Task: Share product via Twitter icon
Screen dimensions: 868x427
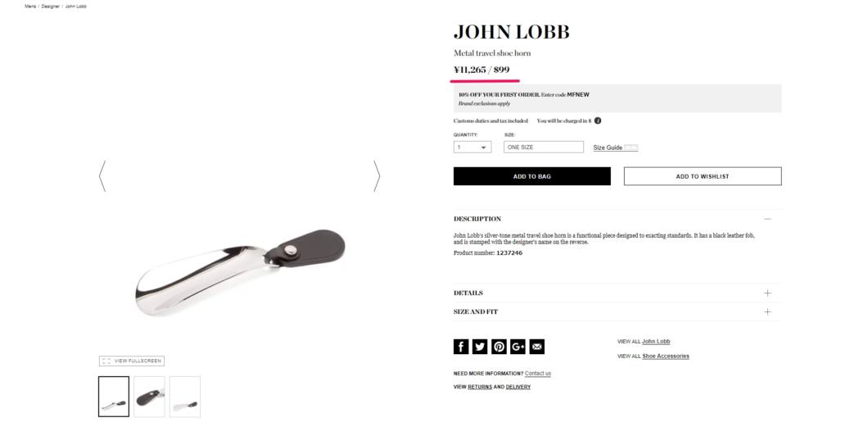Action: tap(480, 347)
